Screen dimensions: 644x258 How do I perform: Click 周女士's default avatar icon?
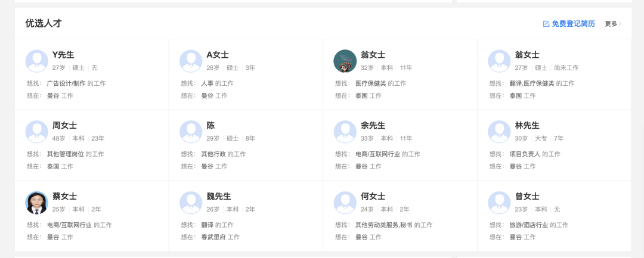[37, 132]
